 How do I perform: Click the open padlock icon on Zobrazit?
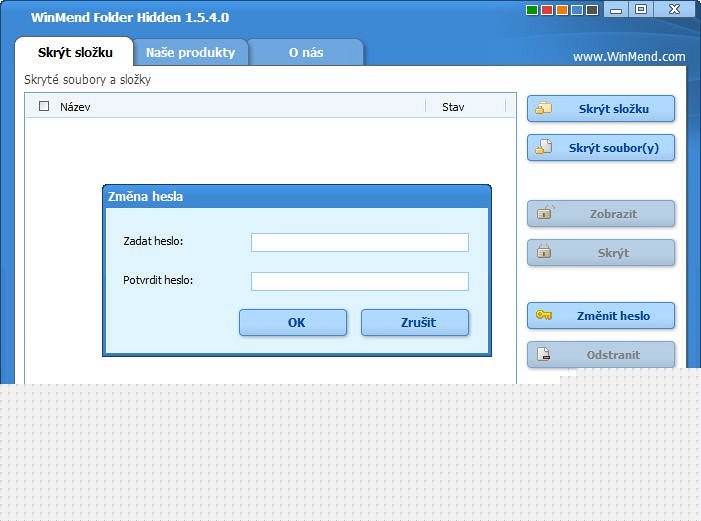pos(544,213)
